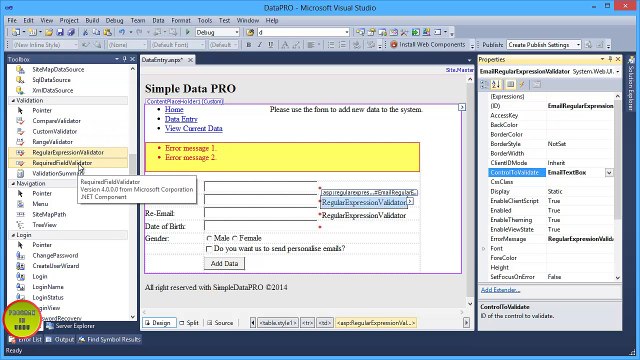Select the asp:RegularExpressionVal tag breadcrumb
The height and width of the screenshot is (360, 640).
tap(376, 323)
